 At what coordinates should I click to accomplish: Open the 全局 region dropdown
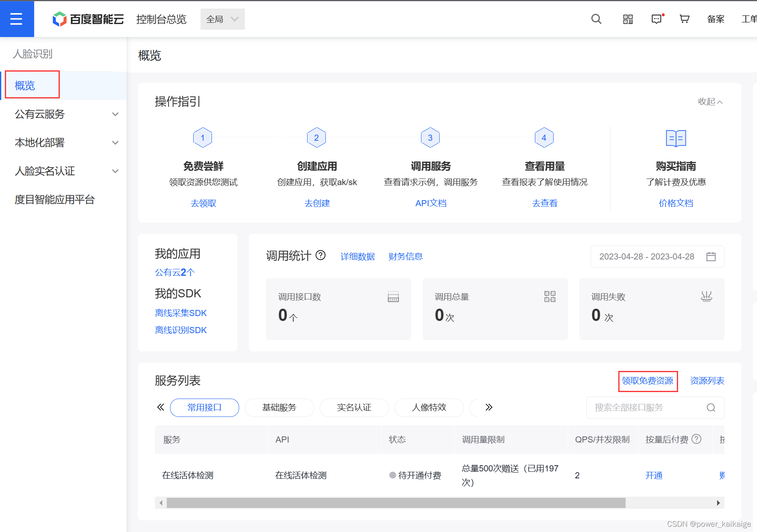pyautogui.click(x=223, y=19)
